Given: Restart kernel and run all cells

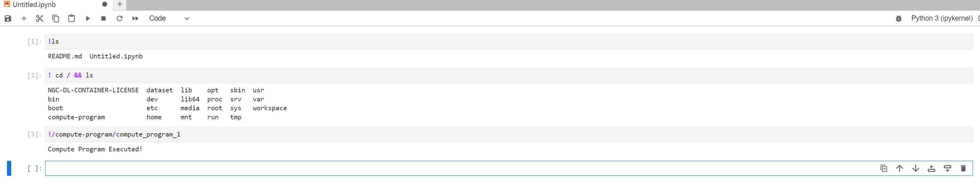Looking at the screenshot, I should 135,18.
